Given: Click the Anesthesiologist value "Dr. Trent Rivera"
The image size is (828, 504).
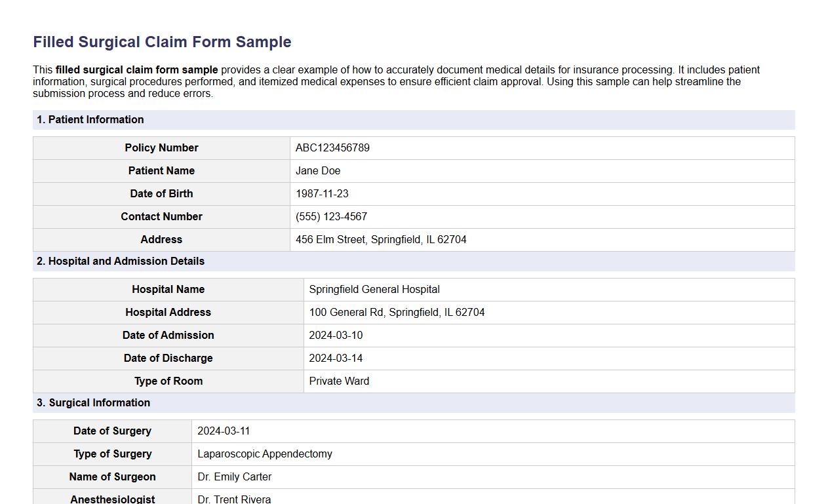Looking at the screenshot, I should click(233, 498).
